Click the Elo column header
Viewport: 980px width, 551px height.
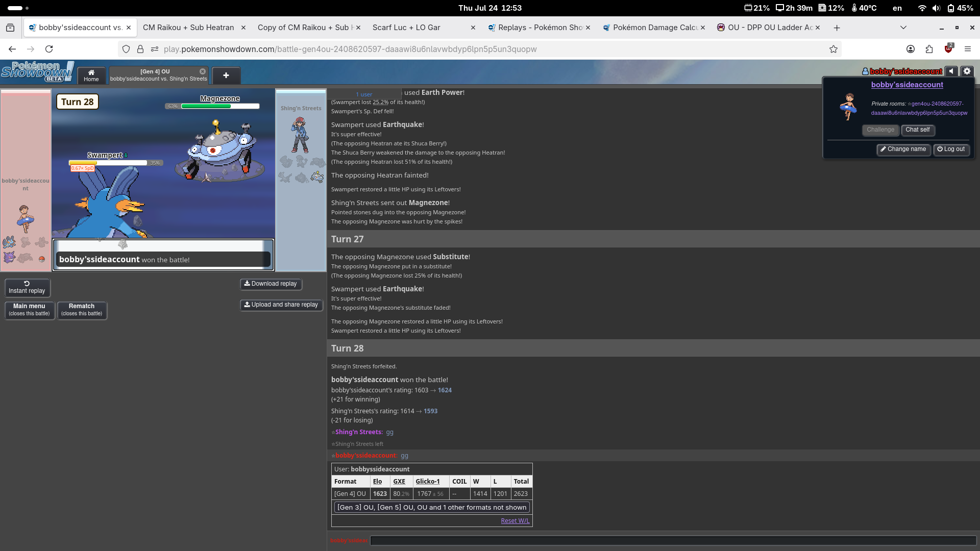point(377,481)
